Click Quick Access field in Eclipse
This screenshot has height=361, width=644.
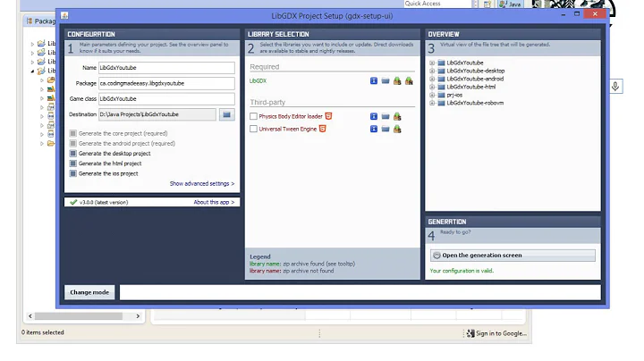pyautogui.click(x=437, y=4)
